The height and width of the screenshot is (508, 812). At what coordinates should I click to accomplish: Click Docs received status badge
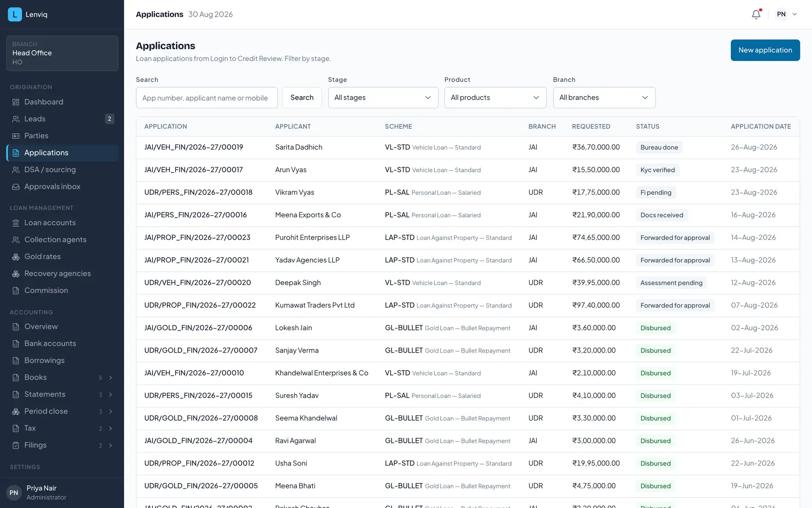[x=662, y=215]
